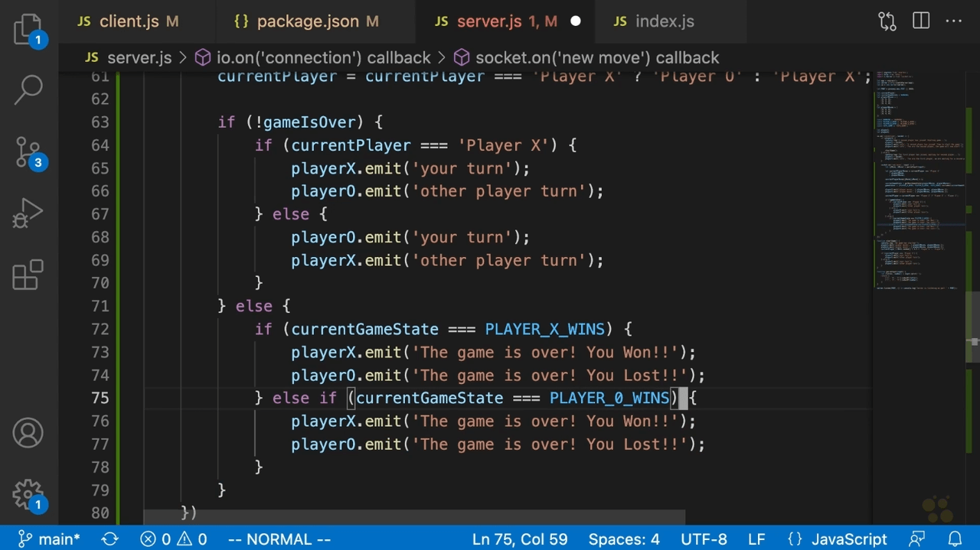The height and width of the screenshot is (550, 980).
Task: Open Problems from errors and warnings count
Action: [x=174, y=539]
